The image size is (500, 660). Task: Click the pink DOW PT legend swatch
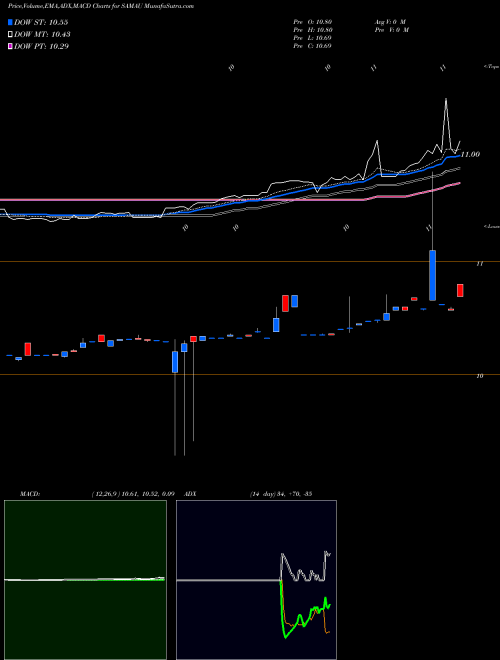(x=11, y=46)
